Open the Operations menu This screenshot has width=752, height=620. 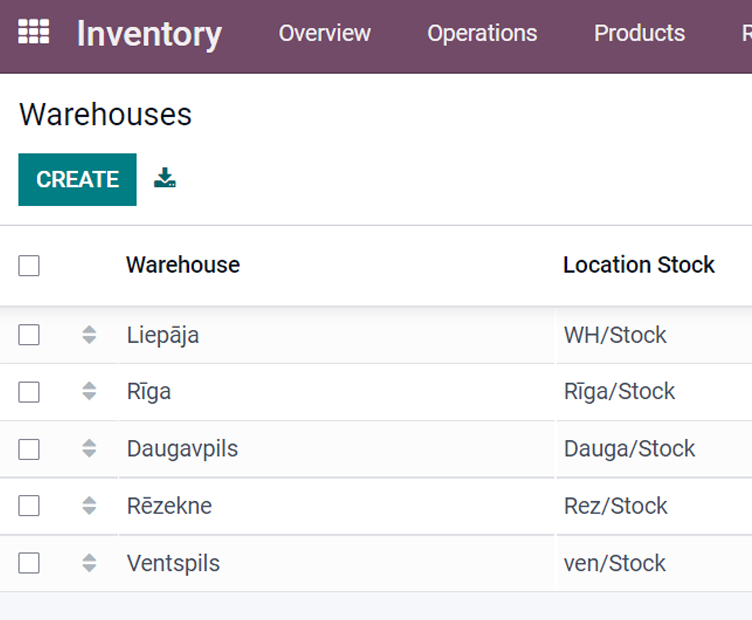(482, 33)
